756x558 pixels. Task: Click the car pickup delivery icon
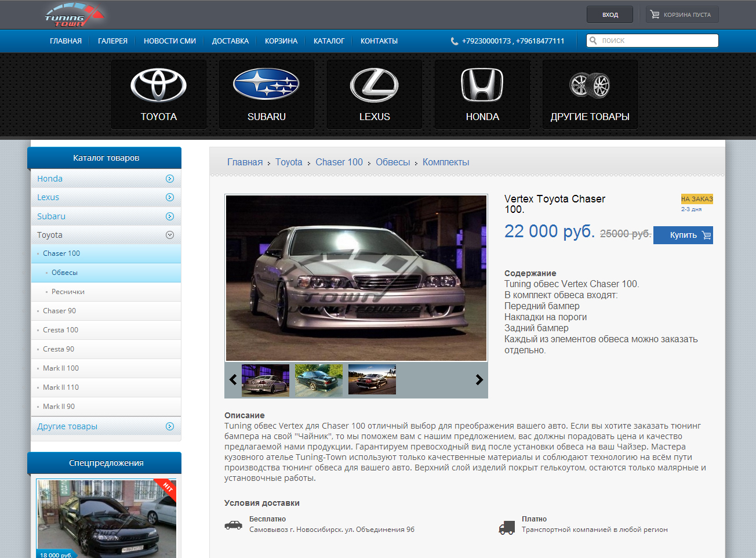point(234,525)
